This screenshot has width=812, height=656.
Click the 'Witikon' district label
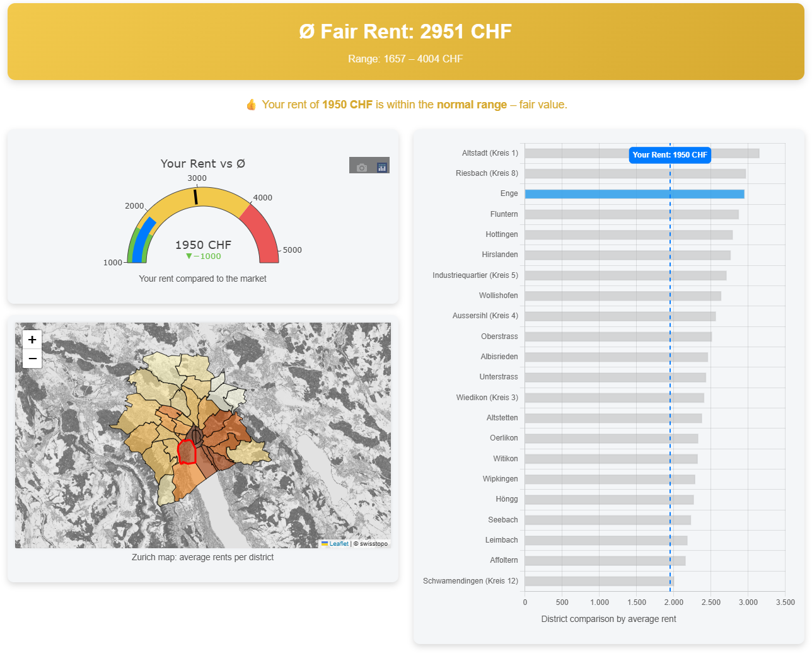pos(506,459)
